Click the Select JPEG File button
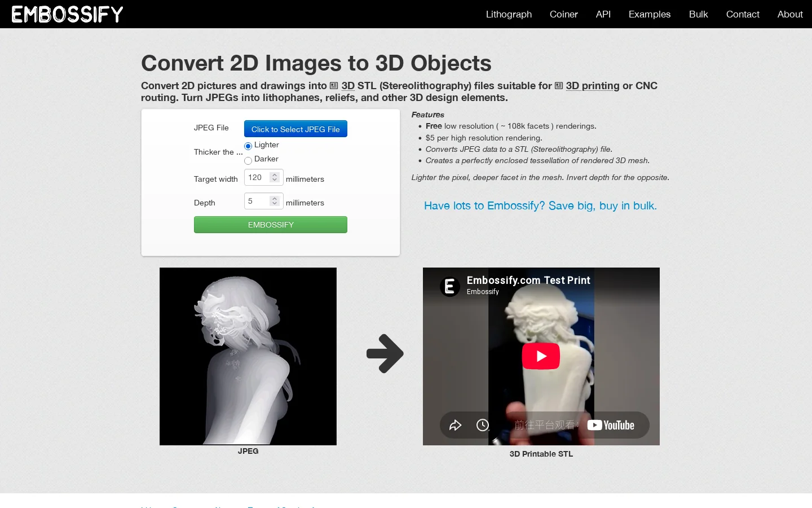 (x=295, y=129)
